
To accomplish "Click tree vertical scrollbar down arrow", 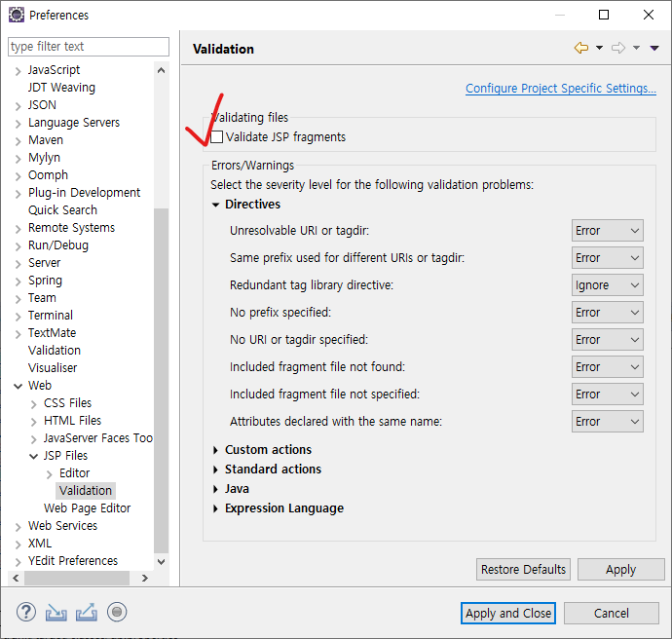I will (x=161, y=561).
